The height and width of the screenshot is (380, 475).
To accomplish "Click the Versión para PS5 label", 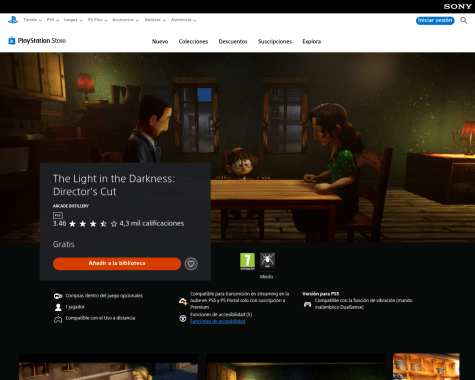I will [x=321, y=294].
